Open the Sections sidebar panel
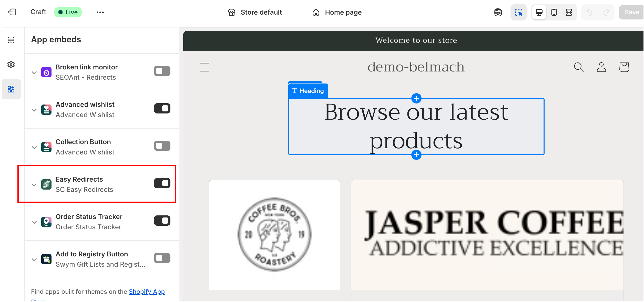The width and height of the screenshot is (644, 302). 11,40
